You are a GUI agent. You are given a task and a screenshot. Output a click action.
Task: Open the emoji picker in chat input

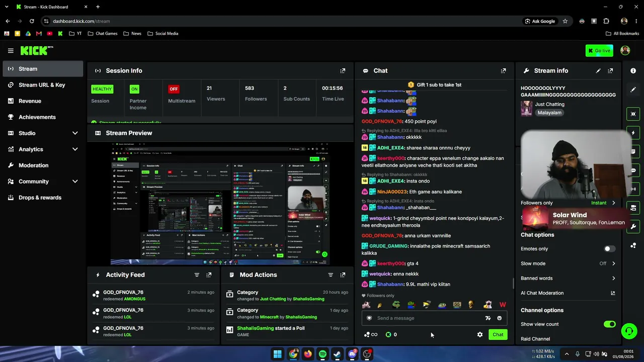pyautogui.click(x=499, y=318)
